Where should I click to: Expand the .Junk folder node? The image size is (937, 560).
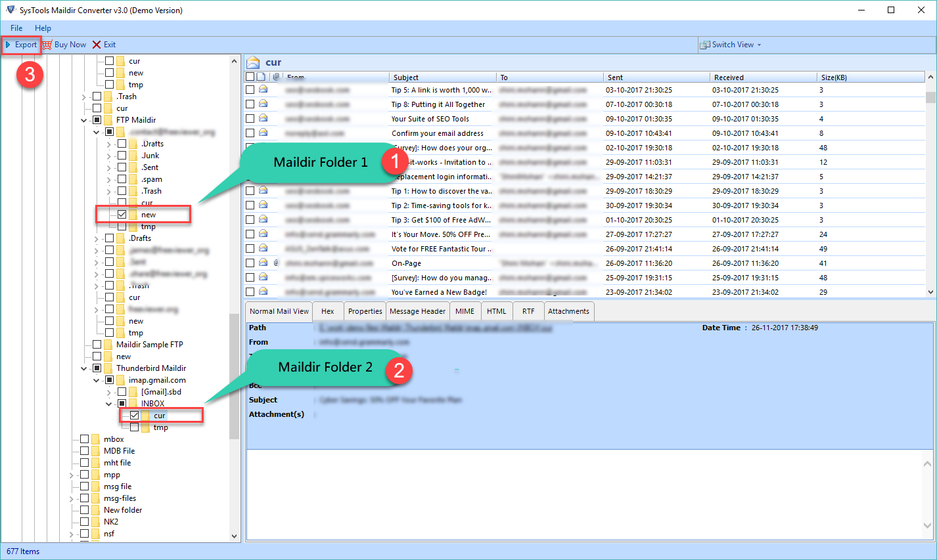(109, 156)
